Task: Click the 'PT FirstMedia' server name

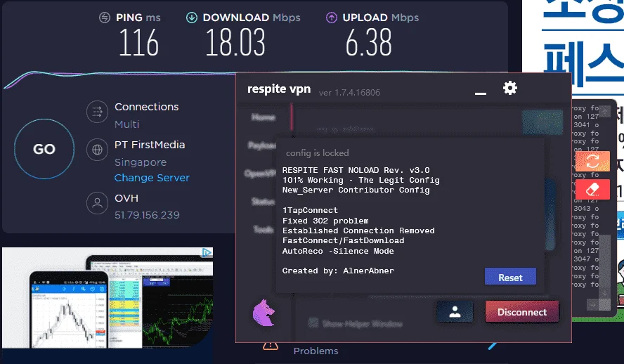Action: tap(150, 145)
